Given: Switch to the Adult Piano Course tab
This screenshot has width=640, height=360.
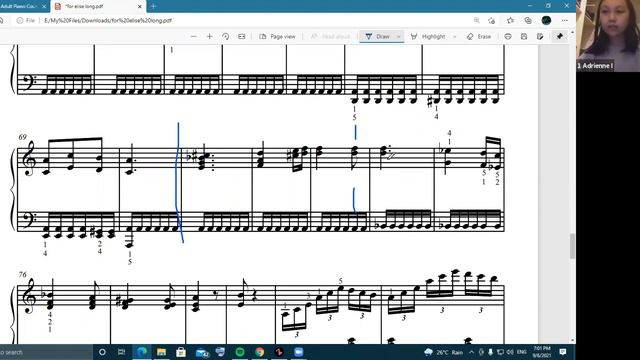Looking at the screenshot, I should coord(20,7).
